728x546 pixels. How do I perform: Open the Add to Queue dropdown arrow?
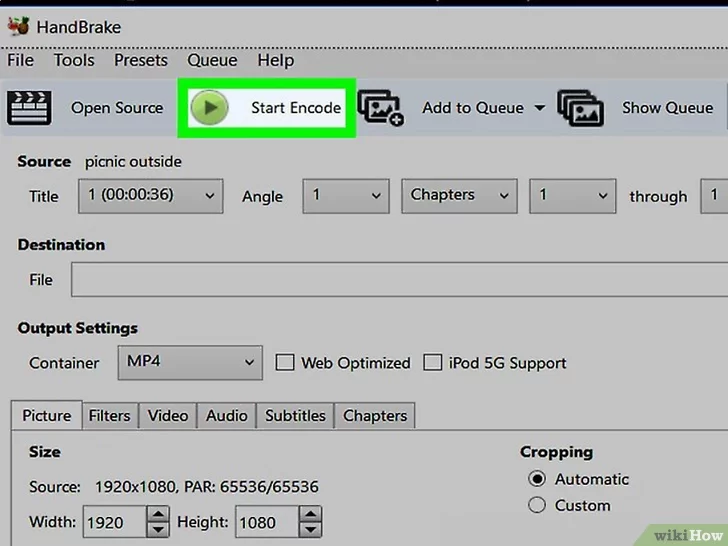tap(539, 108)
